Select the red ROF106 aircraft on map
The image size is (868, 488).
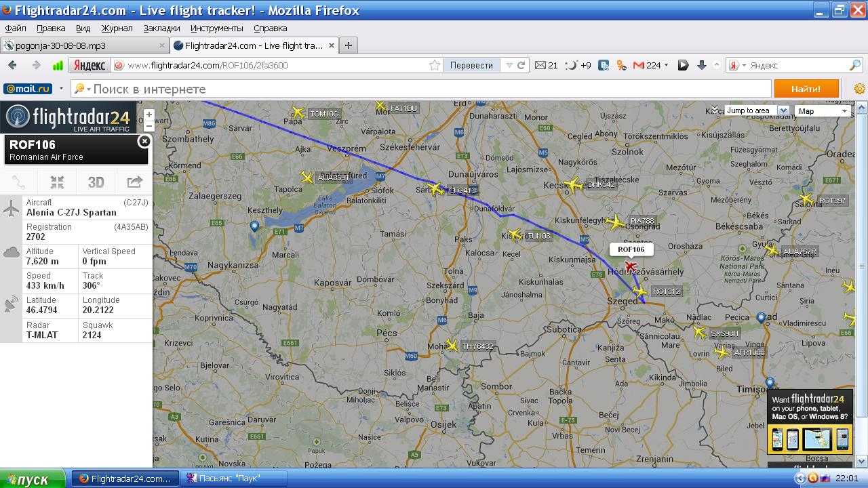click(631, 266)
